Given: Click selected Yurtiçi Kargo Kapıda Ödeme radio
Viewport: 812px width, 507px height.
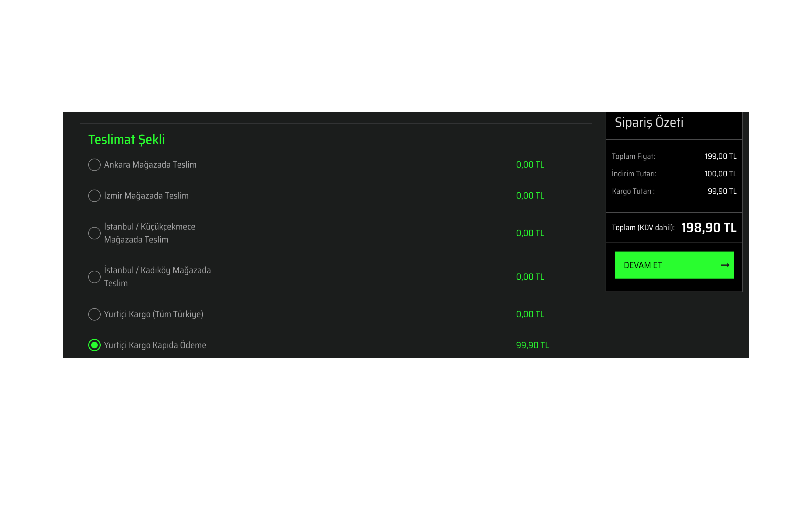Looking at the screenshot, I should 94,345.
